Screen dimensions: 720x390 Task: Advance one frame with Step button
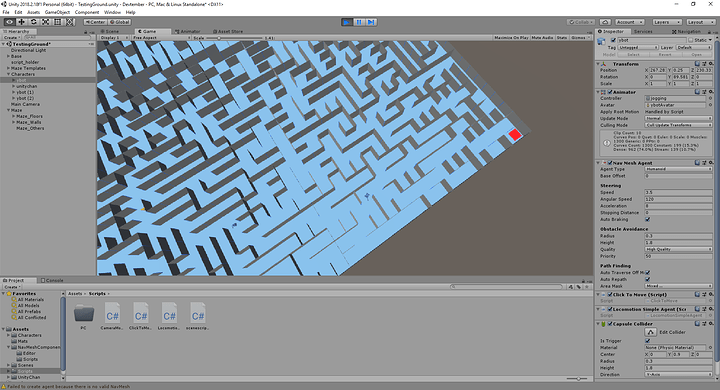[371, 22]
